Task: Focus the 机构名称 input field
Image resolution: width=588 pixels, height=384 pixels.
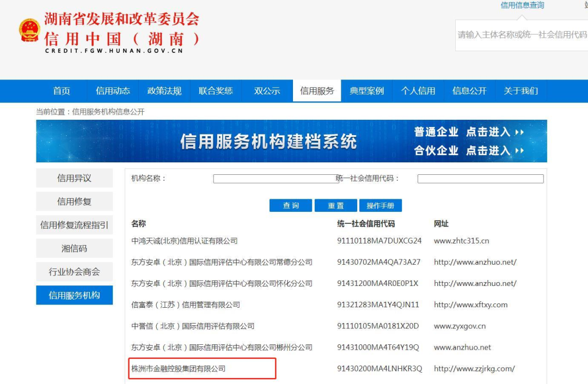Action: (x=276, y=179)
